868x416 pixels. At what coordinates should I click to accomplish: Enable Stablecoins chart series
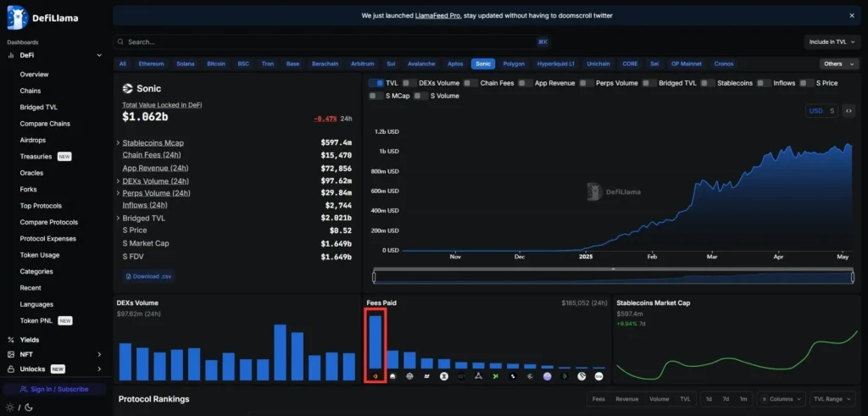[x=708, y=83]
